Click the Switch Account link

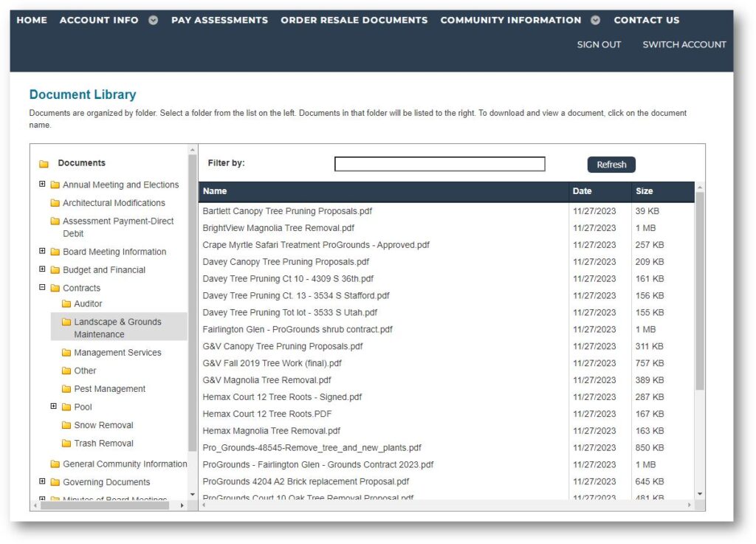[x=684, y=45]
